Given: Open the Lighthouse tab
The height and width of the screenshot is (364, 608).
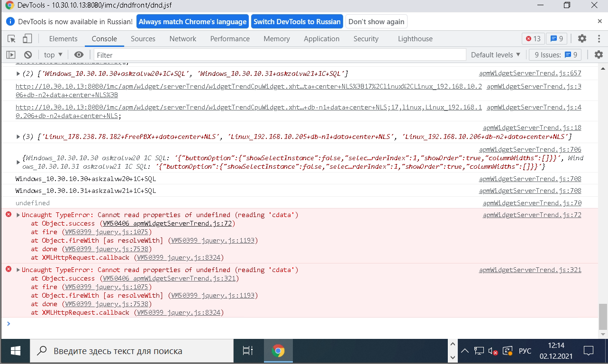Looking at the screenshot, I should pos(415,39).
